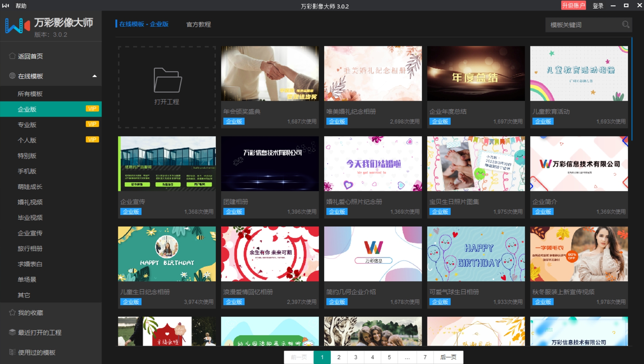Open the 秋冬服装上新宣传视频 template thumbnail
The image size is (644, 364).
579,254
